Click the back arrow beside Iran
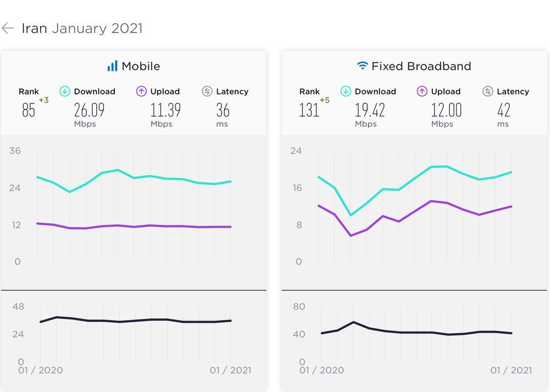Screen dimensions: 550x392 coord(8,29)
